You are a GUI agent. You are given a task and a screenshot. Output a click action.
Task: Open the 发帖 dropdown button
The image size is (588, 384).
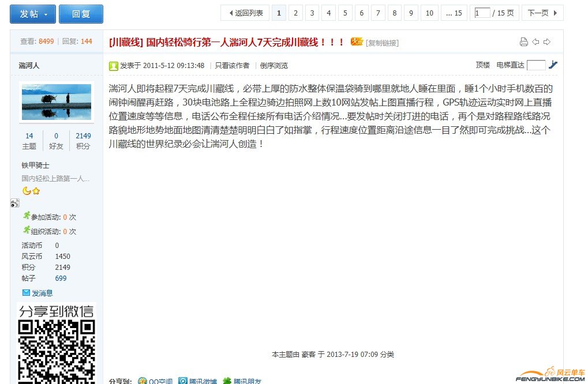[33, 14]
